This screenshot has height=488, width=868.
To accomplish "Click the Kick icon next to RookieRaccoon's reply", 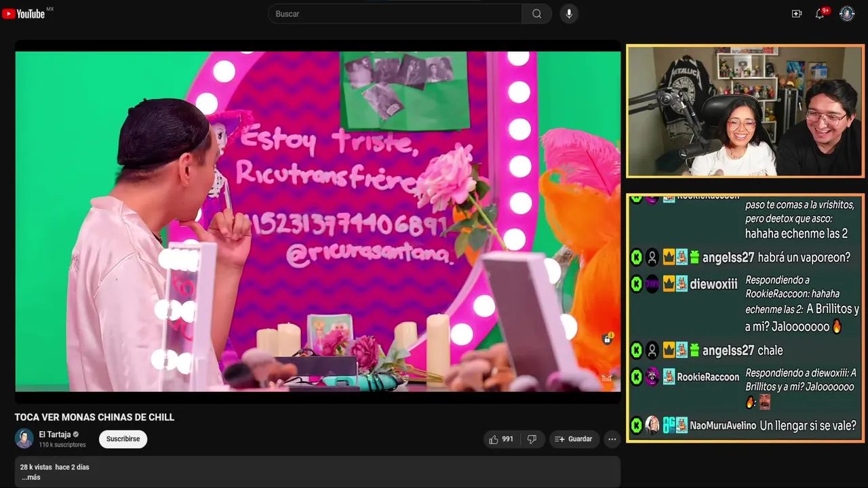I will [x=636, y=377].
